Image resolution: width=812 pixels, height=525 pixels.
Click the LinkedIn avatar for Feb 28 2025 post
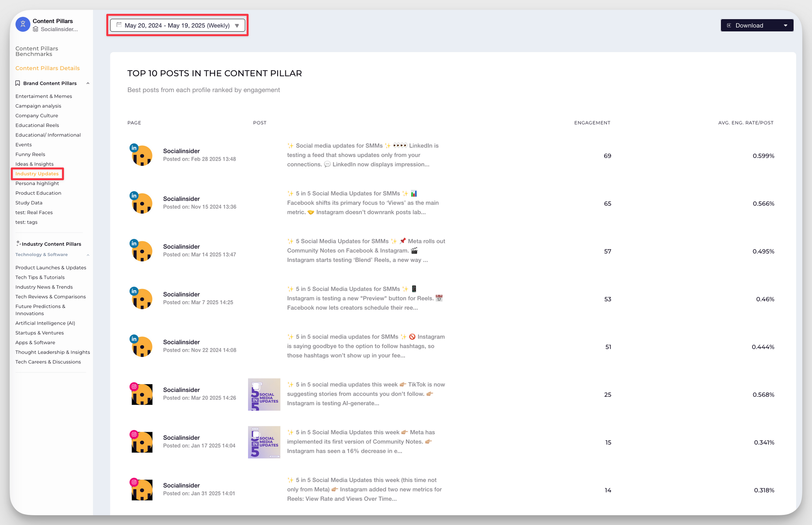click(141, 155)
